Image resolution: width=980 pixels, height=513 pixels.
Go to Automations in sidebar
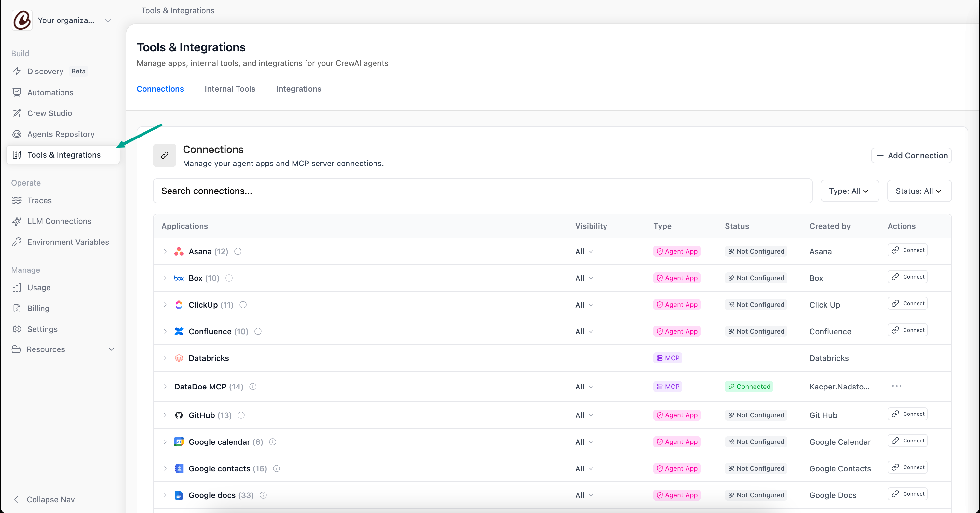(x=50, y=92)
